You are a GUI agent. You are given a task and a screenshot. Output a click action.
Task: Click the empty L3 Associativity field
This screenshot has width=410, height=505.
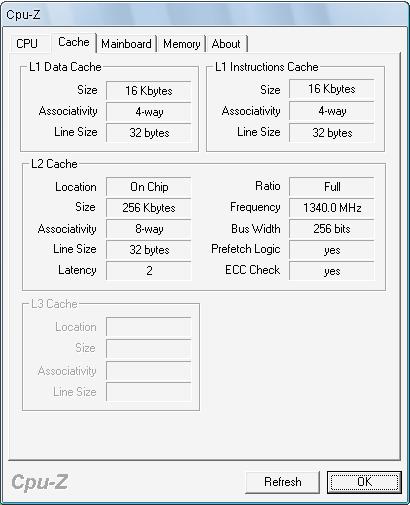[x=149, y=370]
